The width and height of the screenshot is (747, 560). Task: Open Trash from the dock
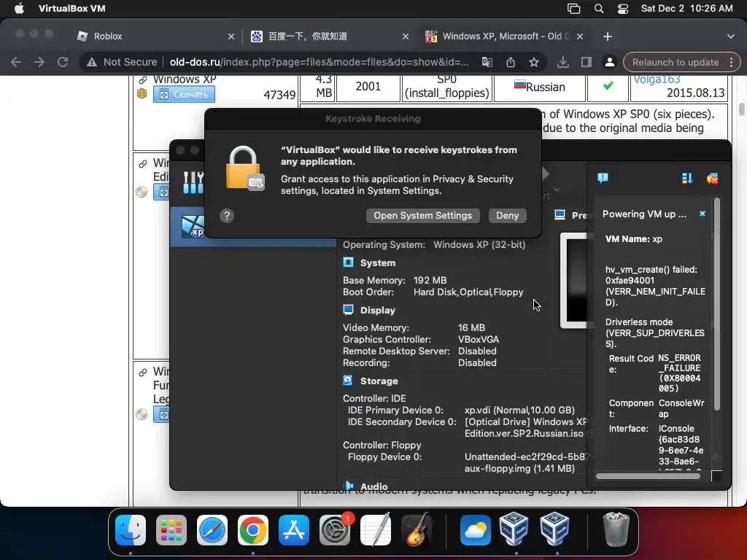(616, 530)
